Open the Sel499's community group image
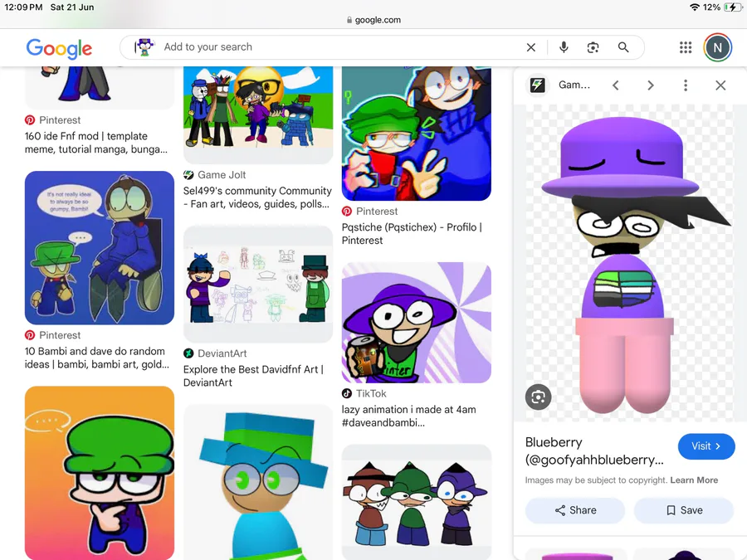 pyautogui.click(x=258, y=114)
